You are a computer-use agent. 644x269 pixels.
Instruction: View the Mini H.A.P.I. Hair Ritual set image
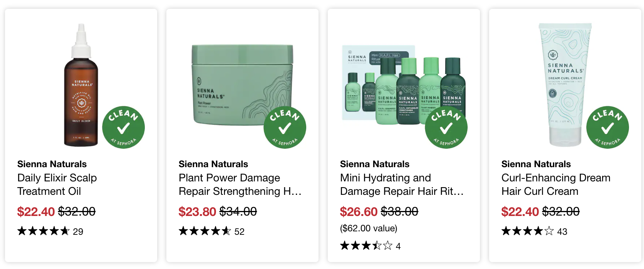tap(403, 85)
